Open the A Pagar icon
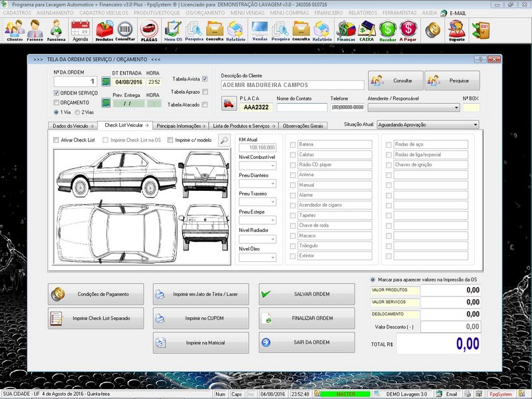 pos(408,30)
